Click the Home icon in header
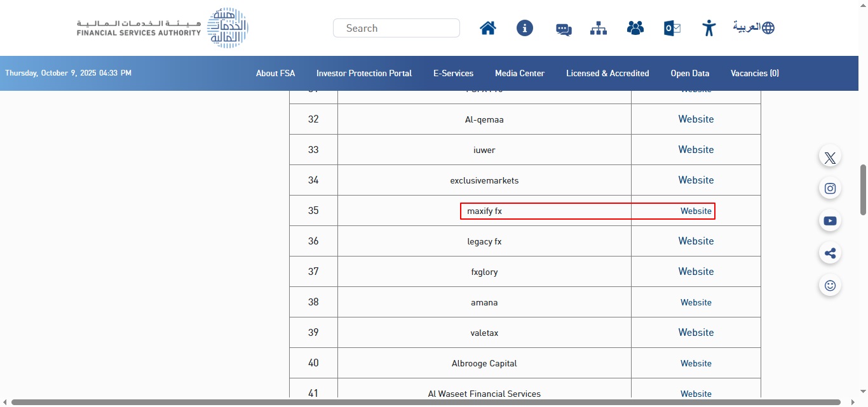 point(488,28)
